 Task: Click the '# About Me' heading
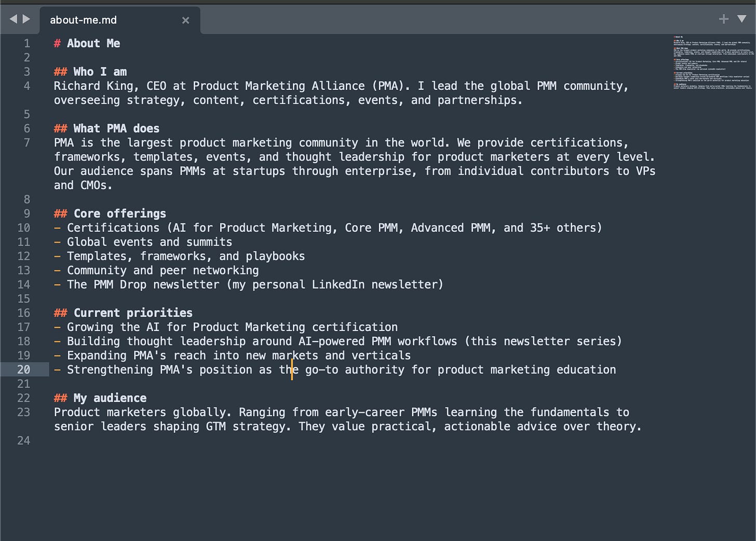pos(87,44)
